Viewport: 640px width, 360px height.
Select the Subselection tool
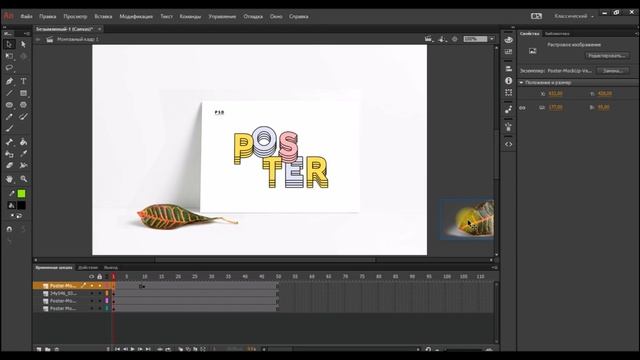point(23,44)
